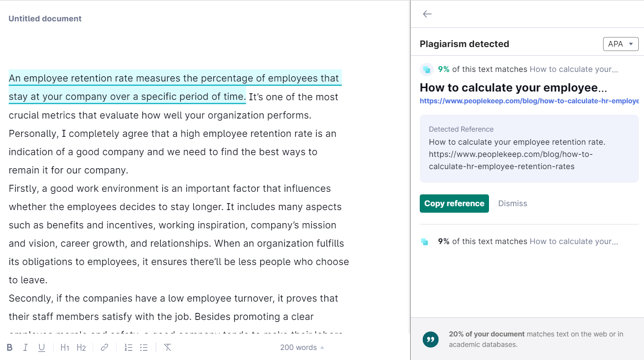This screenshot has width=644, height=360.
Task: Apply Heading 2 style
Action: pyautogui.click(x=81, y=347)
